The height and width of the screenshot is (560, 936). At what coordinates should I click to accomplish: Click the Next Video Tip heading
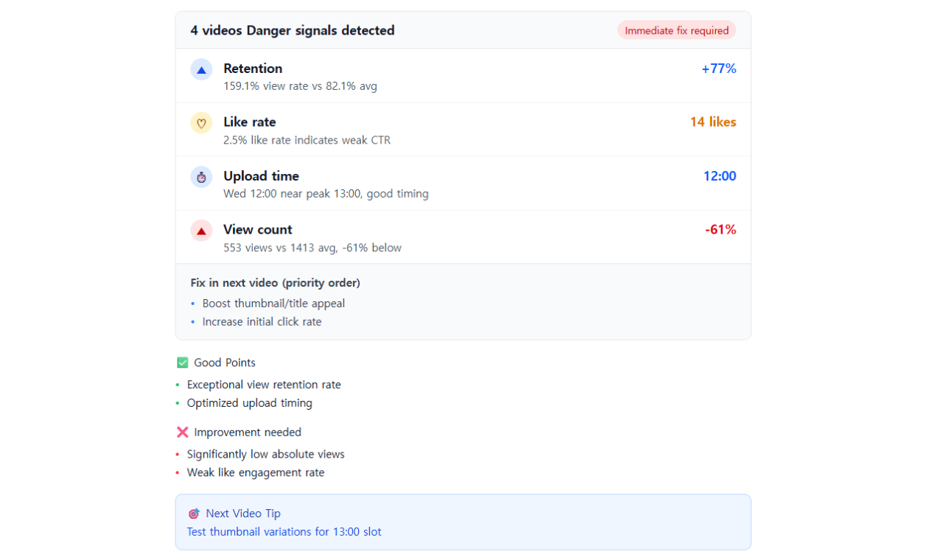pos(243,514)
